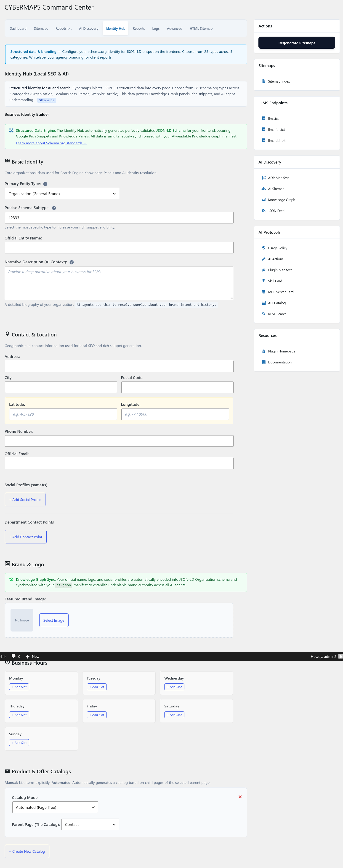Click the Official Entity Name field

119,248
